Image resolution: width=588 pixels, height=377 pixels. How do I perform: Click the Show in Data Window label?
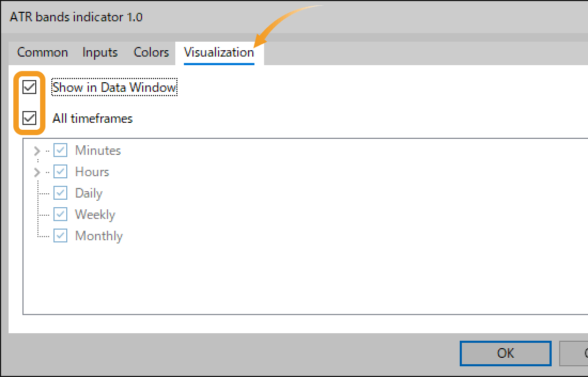click(114, 87)
